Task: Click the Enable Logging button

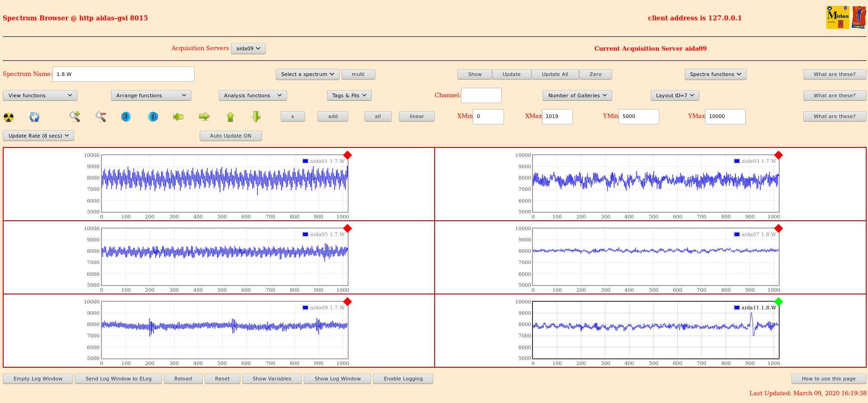Action: 403,379
